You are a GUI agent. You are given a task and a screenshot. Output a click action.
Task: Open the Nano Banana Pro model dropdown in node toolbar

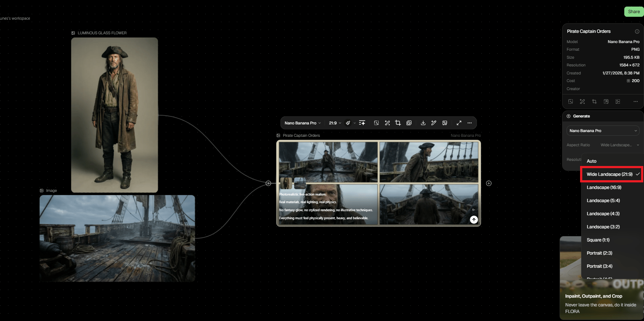pos(302,123)
